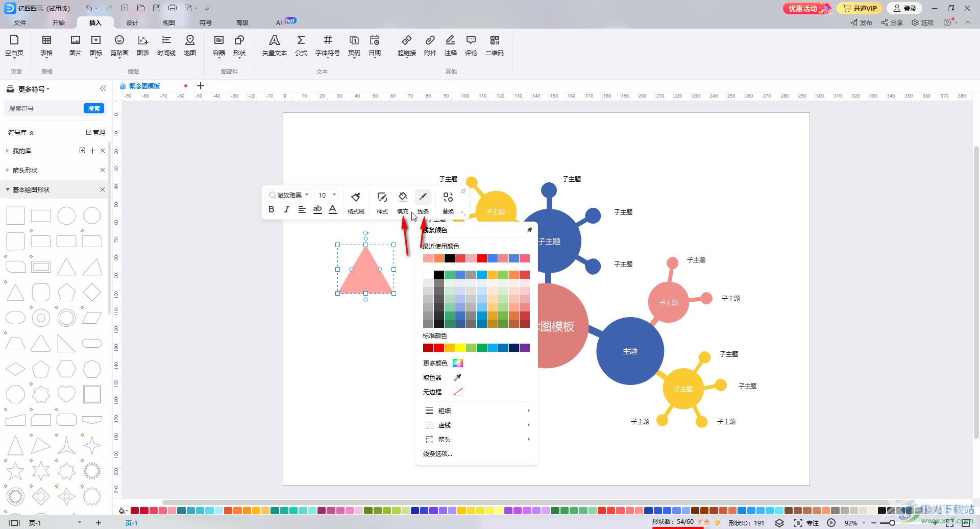Click line (线条) pen icon

pyautogui.click(x=423, y=197)
